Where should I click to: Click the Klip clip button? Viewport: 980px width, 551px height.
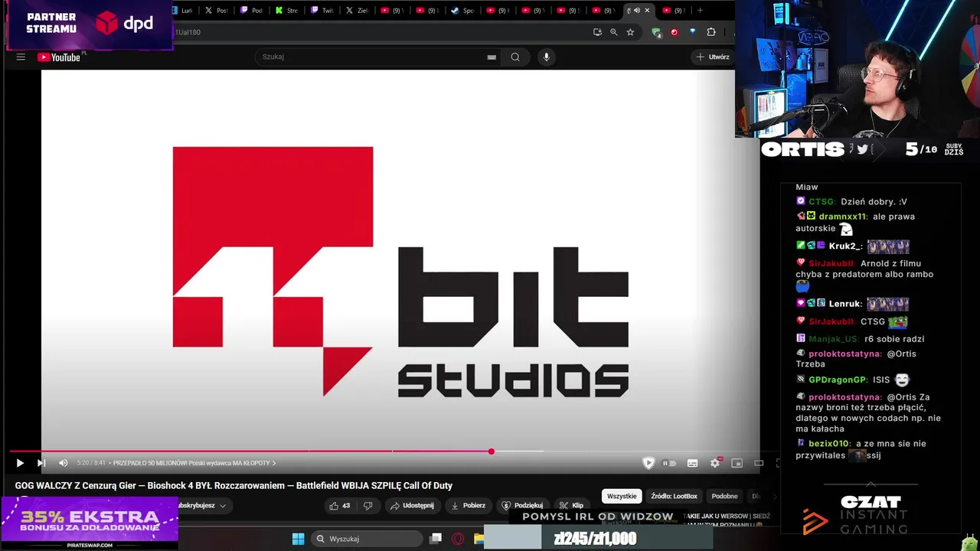[x=571, y=506]
